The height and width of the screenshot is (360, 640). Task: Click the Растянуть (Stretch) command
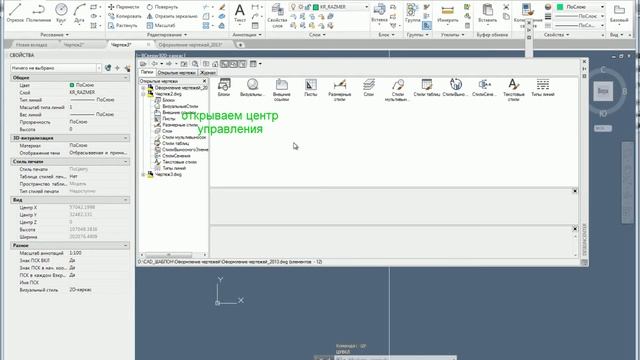[x=123, y=25]
